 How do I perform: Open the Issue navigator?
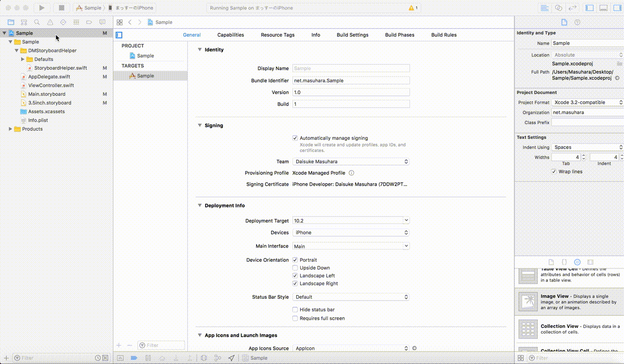pos(50,22)
